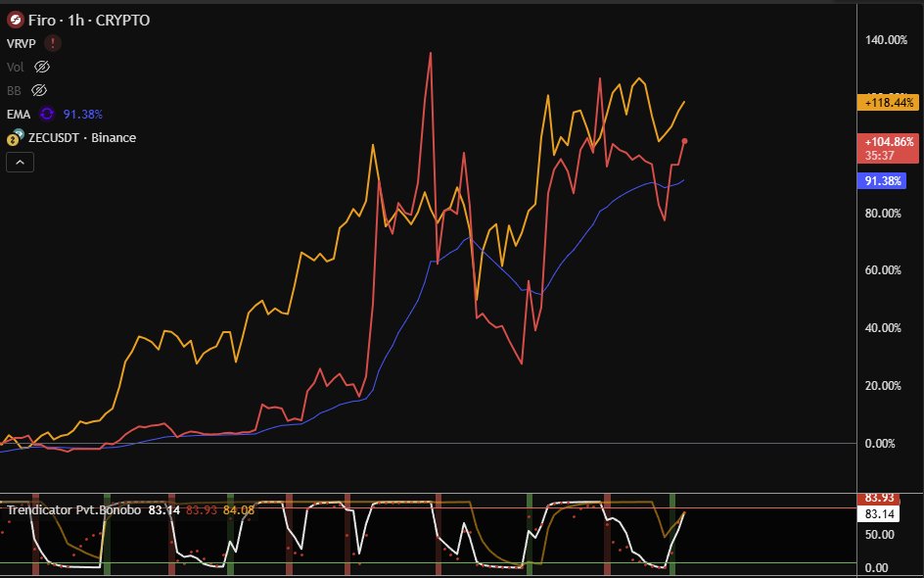
Task: Collapse the legend with the chevron button
Action: (x=20, y=162)
